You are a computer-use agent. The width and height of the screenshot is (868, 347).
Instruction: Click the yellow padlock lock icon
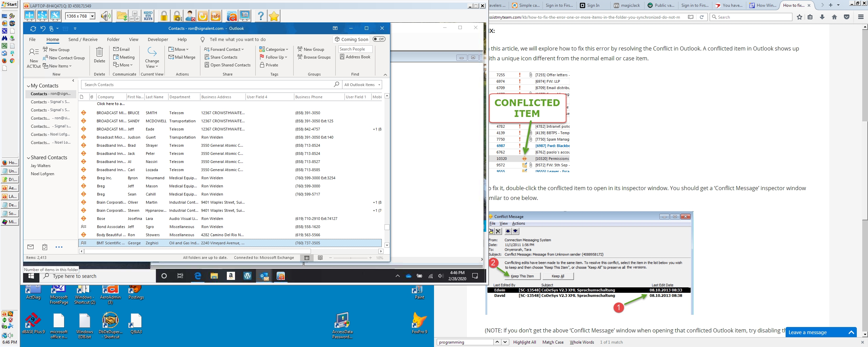(x=164, y=16)
